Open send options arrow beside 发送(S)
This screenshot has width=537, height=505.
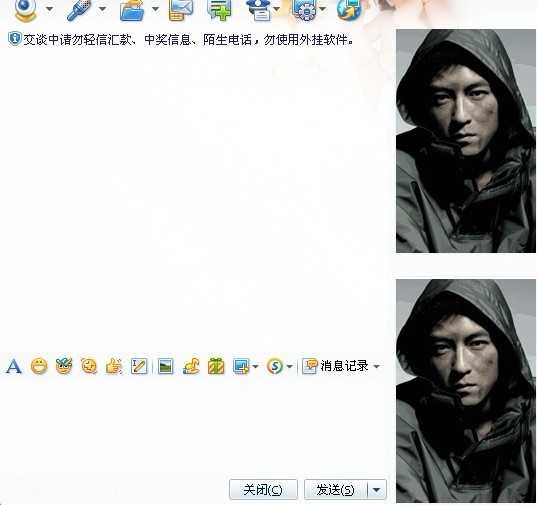(377, 490)
